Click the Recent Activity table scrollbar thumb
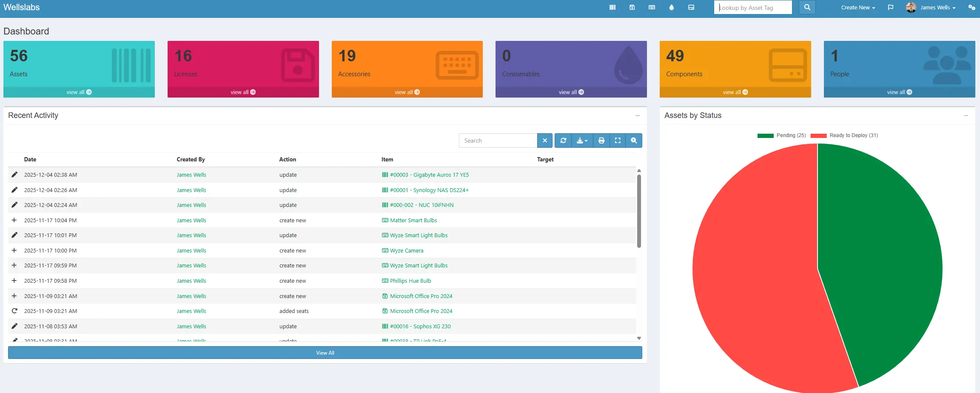The width and height of the screenshot is (980, 393). [x=639, y=211]
